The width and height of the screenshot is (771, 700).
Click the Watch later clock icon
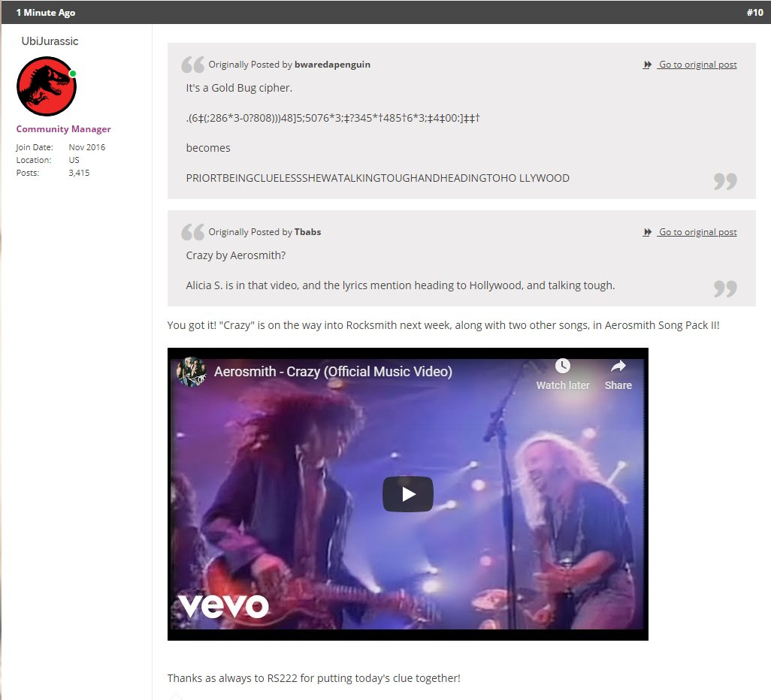pyautogui.click(x=563, y=366)
